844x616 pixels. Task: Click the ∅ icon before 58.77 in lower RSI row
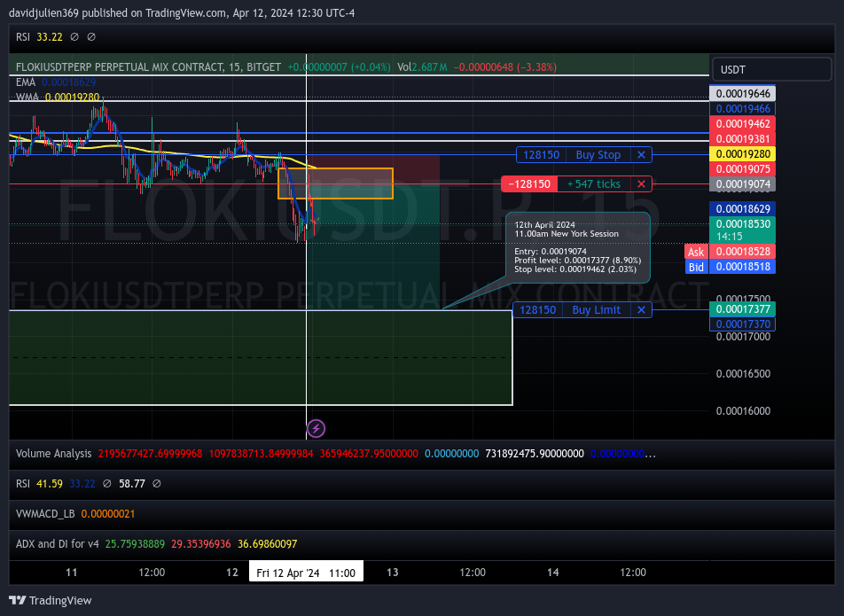(x=107, y=484)
